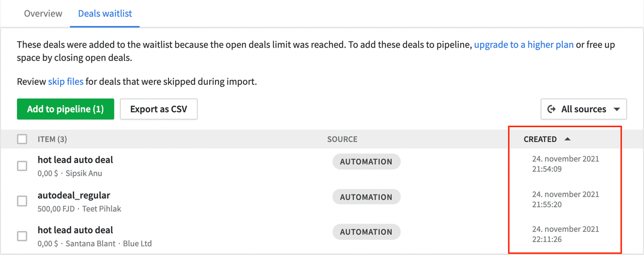644x255 pixels.
Task: Click the ITEM (3) column header
Action: click(x=52, y=139)
